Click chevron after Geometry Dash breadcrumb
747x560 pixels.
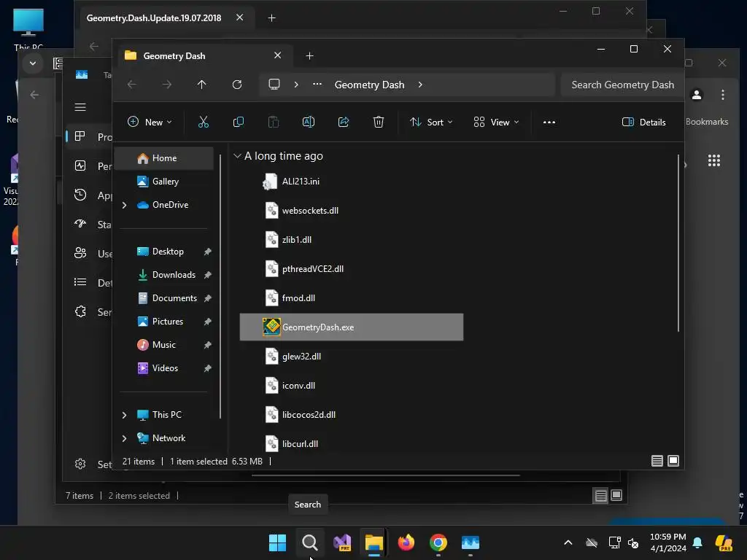(x=419, y=85)
